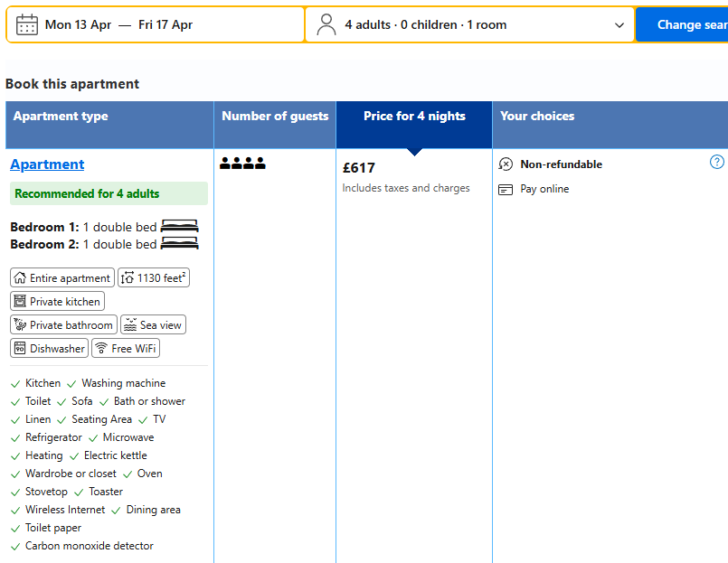Click the person icon in guests field
This screenshot has width=728, height=563.
[x=326, y=24]
